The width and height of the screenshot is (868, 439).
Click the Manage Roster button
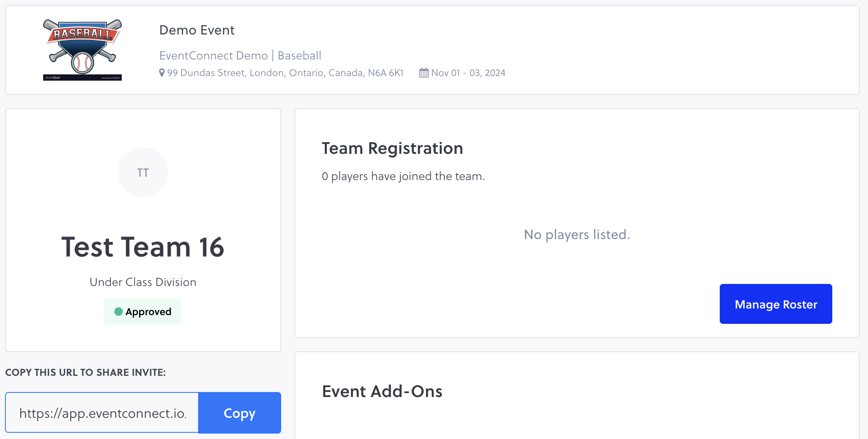[x=775, y=304]
